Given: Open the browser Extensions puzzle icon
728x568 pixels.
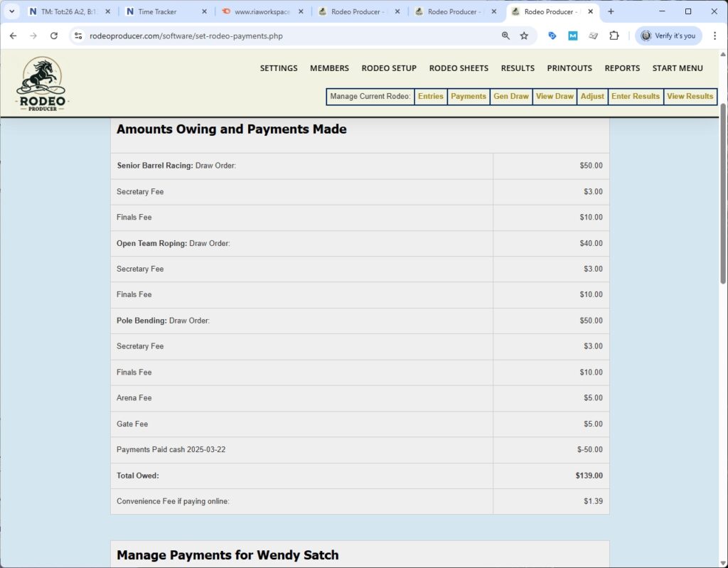Looking at the screenshot, I should click(x=614, y=34).
